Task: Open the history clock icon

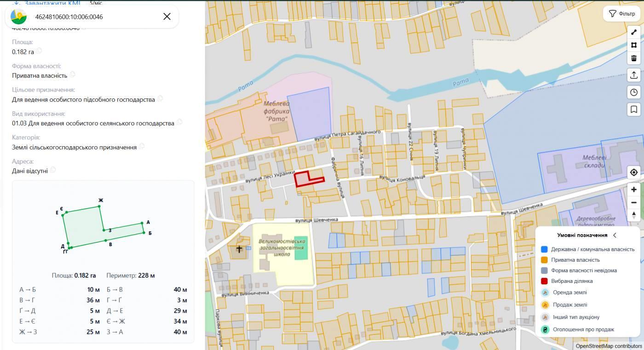Action: click(633, 92)
